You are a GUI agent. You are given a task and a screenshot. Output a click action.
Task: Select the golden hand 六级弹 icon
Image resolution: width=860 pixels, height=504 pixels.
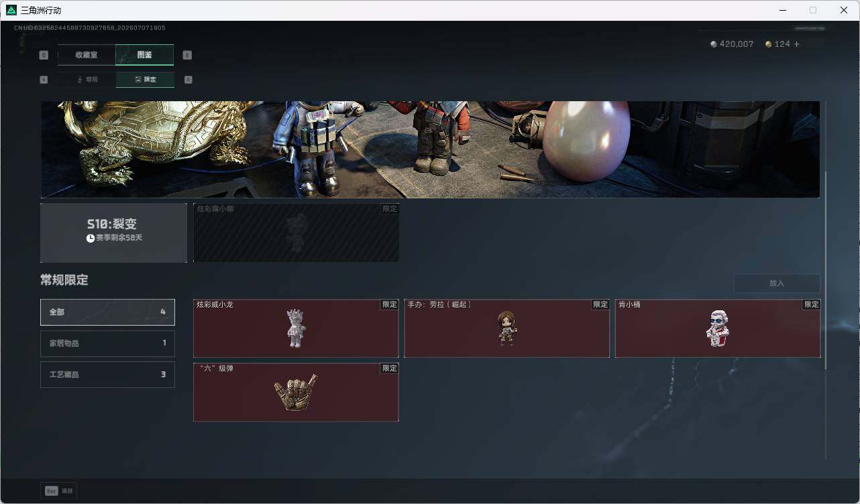tap(296, 394)
